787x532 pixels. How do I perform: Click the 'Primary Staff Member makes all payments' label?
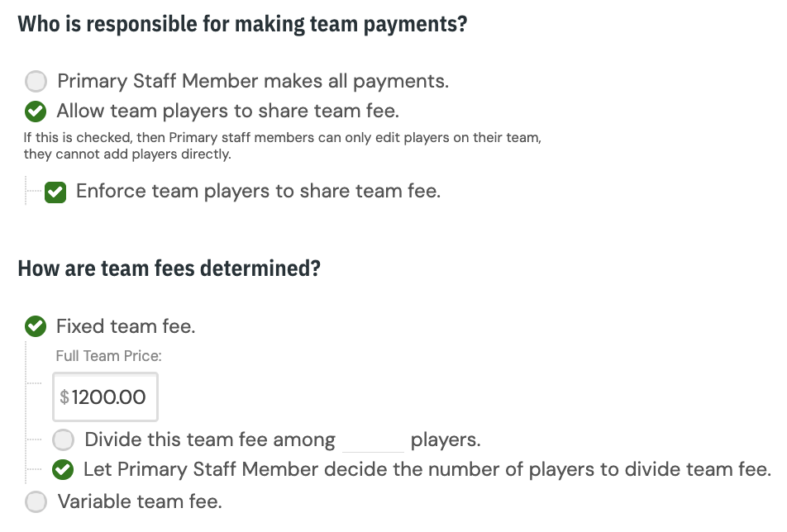click(253, 81)
